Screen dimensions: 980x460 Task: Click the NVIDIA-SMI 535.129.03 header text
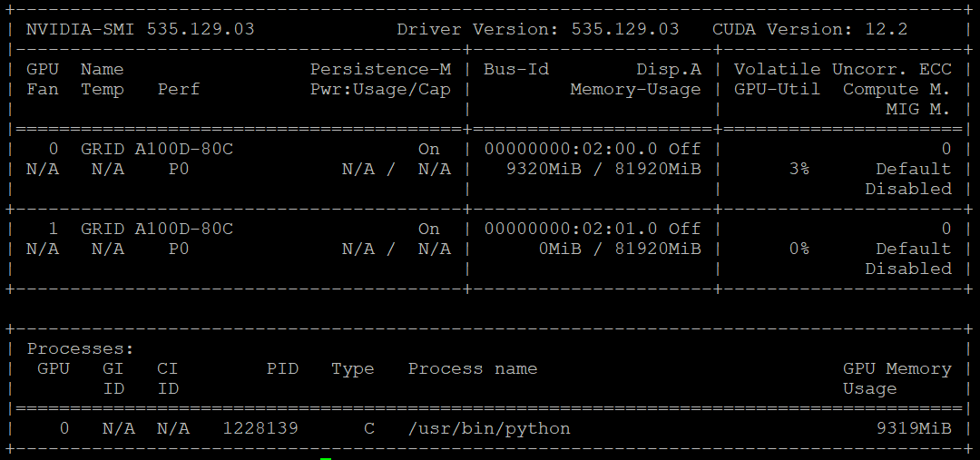point(141,29)
